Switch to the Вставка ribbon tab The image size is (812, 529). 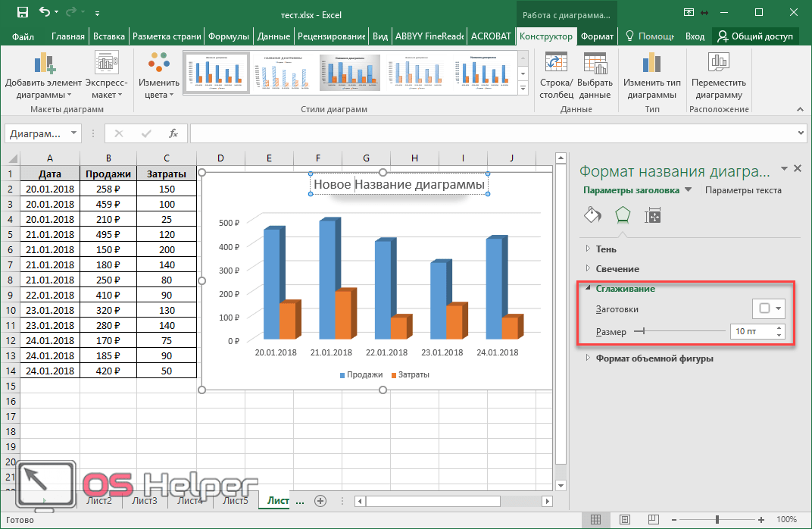click(108, 36)
